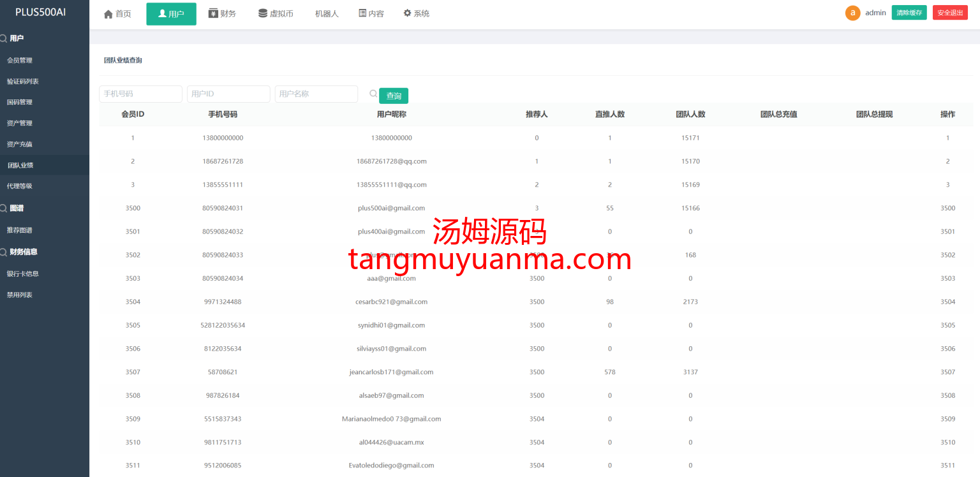
Task: Click the home icon in top navigation
Action: tap(108, 14)
